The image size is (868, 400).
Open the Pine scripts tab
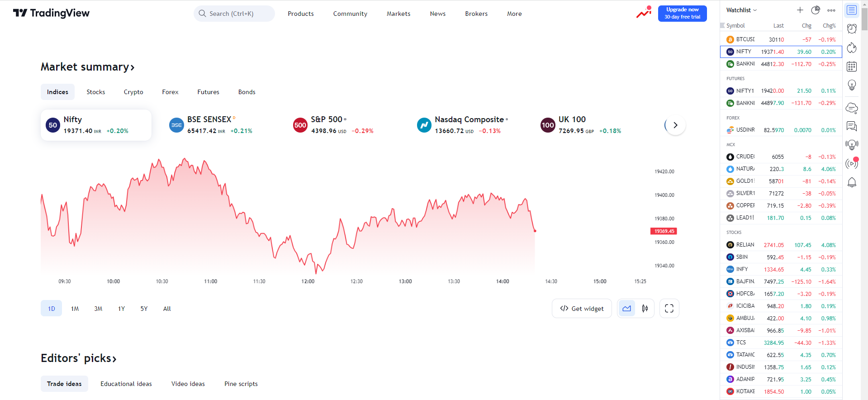point(241,384)
